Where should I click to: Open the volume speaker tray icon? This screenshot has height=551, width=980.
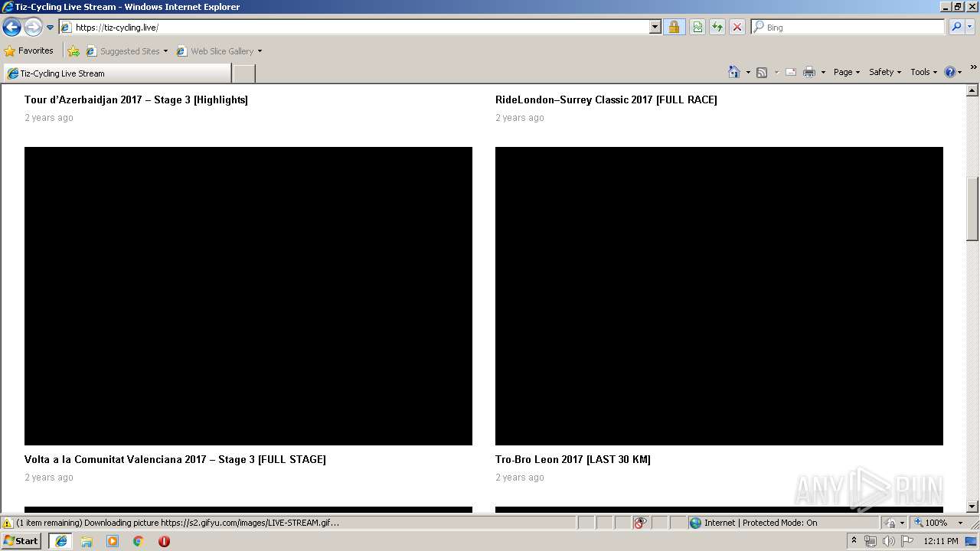tap(889, 541)
